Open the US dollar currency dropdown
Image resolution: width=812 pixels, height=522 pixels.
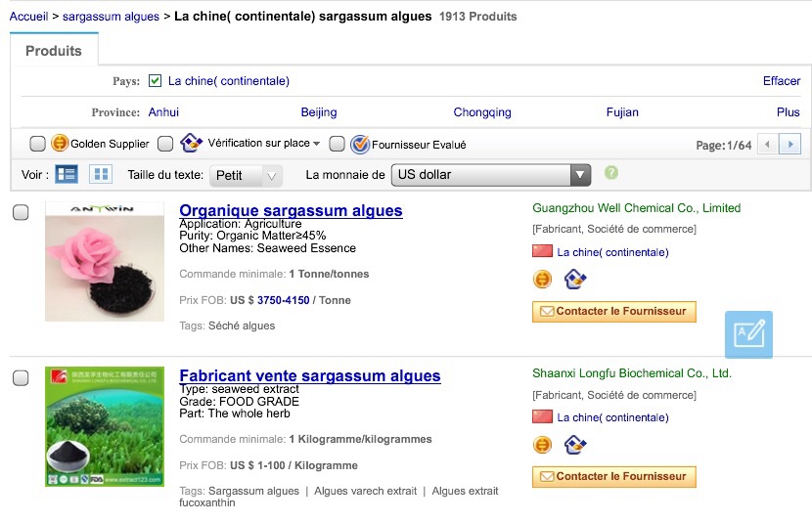tap(491, 175)
